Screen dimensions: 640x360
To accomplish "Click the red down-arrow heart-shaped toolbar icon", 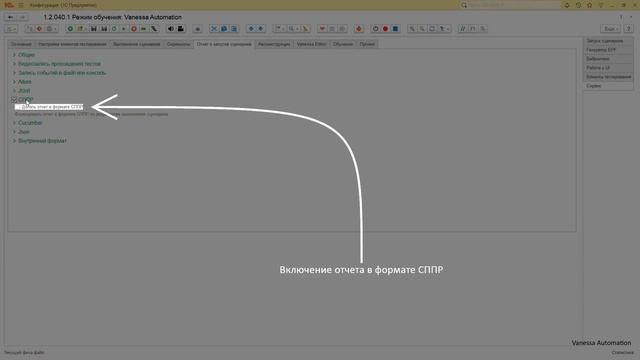I will point(322,29).
